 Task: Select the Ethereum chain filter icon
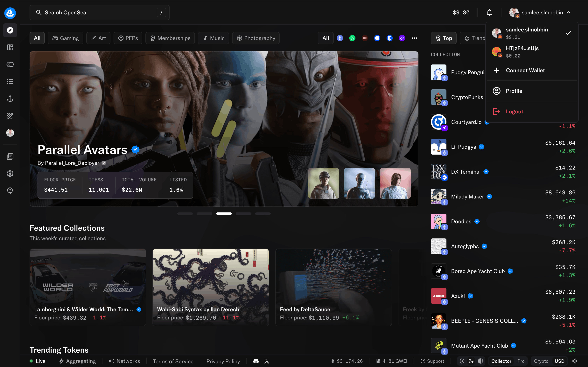click(340, 38)
